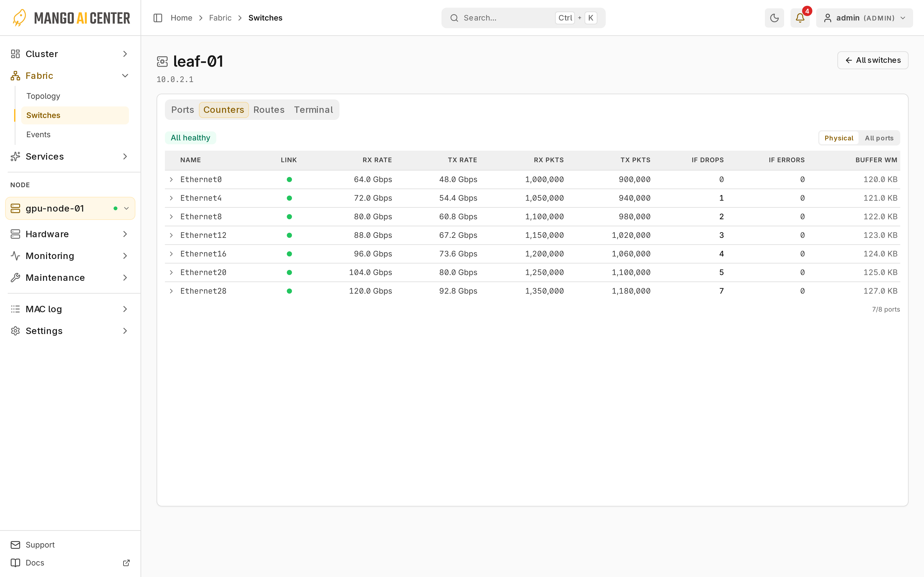Collapse the sidebar with the panel icon

tap(158, 18)
